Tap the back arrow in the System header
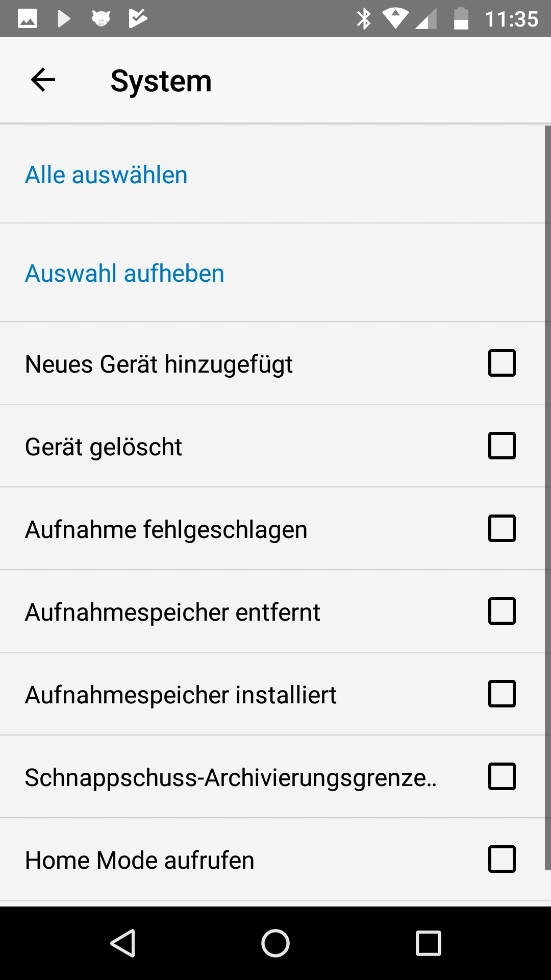The image size is (551, 980). [x=43, y=80]
